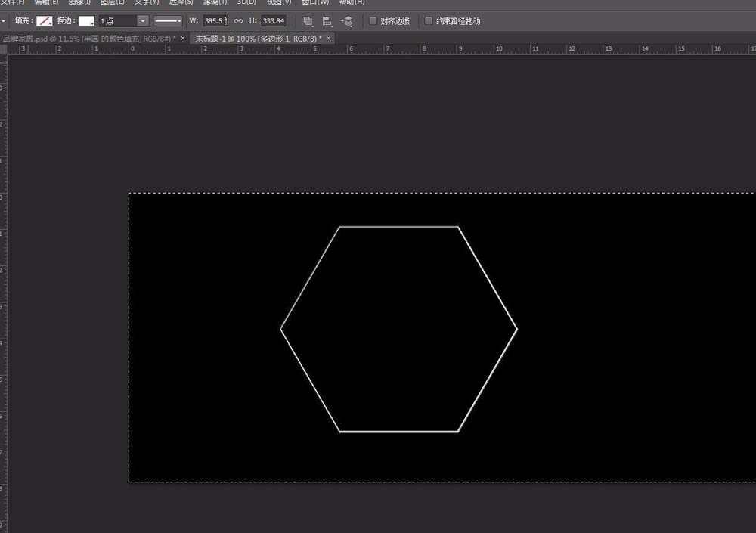Open the stroke line style dropdown
This screenshot has height=533, width=756.
pyautogui.click(x=168, y=21)
